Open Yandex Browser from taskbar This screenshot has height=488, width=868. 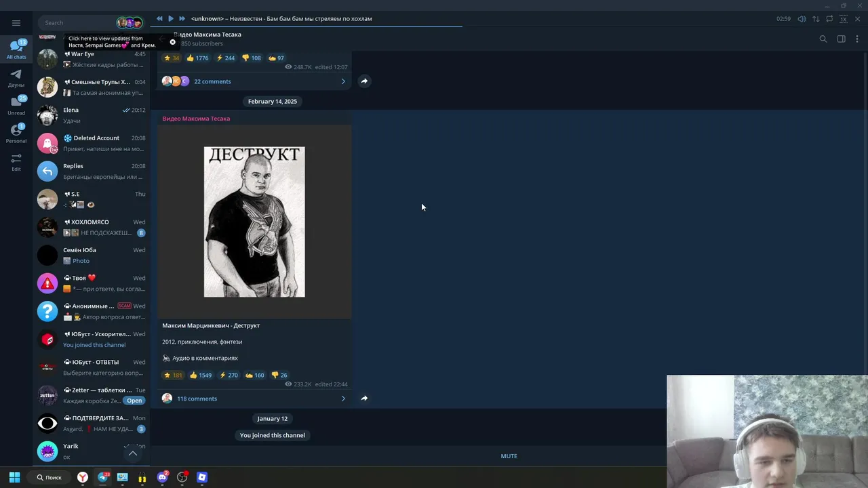83,477
